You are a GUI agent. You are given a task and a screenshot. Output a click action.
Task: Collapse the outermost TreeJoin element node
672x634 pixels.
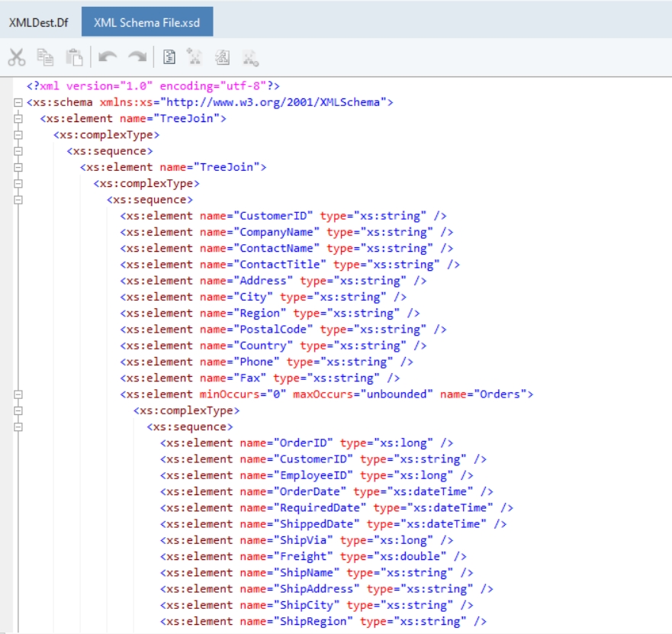(x=18, y=118)
